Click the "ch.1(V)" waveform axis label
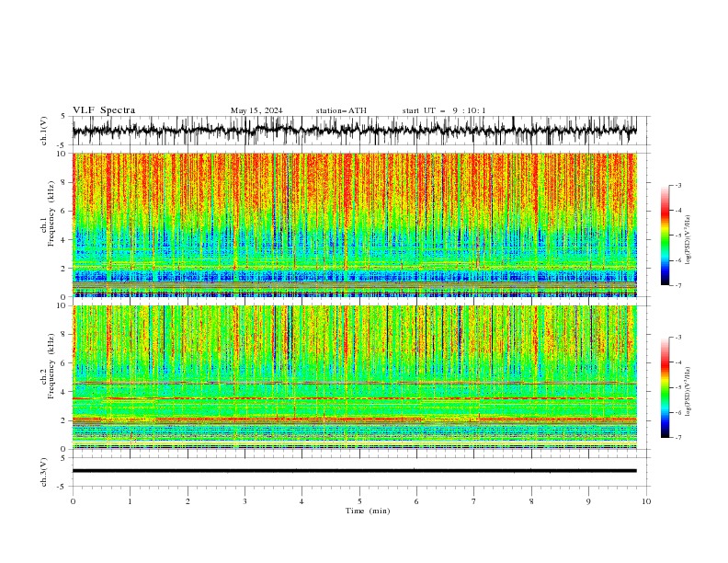 [44, 131]
